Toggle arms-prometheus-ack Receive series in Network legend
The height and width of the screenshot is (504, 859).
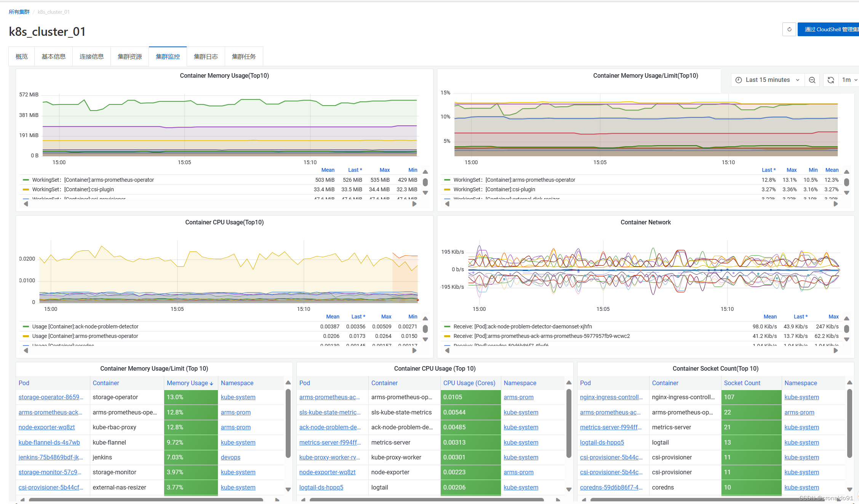tap(542, 336)
